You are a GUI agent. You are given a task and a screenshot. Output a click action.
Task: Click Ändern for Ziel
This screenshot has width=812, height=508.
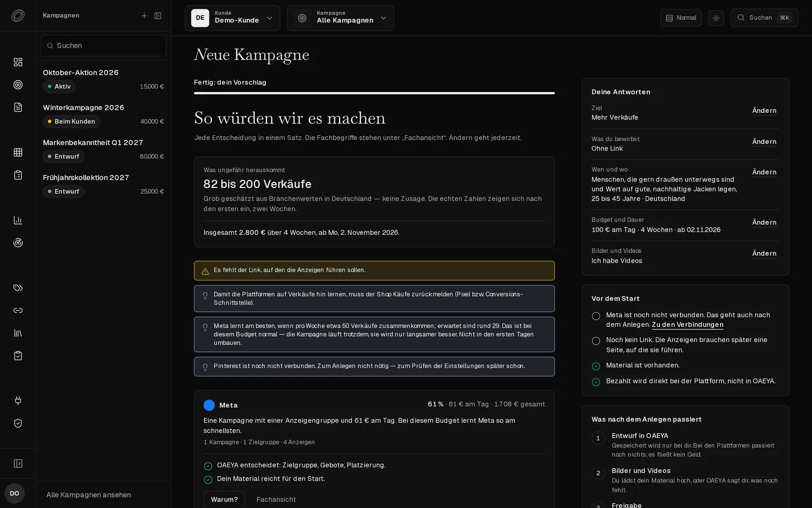[x=764, y=111]
